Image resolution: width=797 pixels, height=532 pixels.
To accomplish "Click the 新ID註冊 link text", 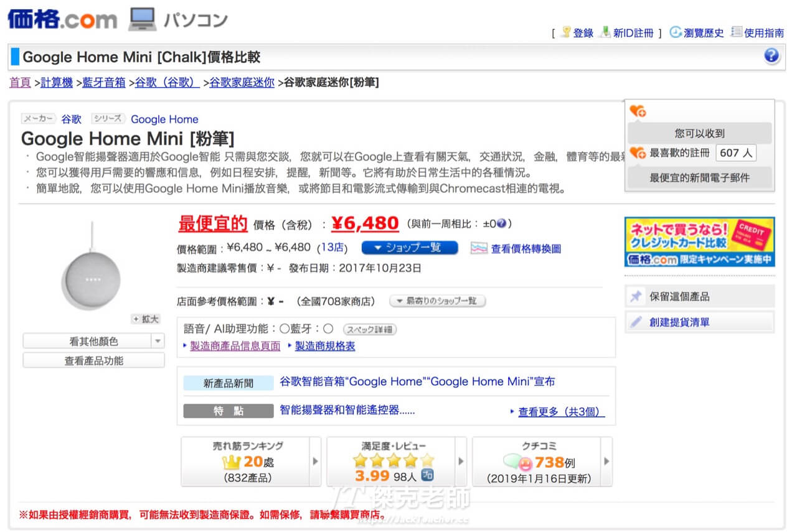I will (633, 33).
